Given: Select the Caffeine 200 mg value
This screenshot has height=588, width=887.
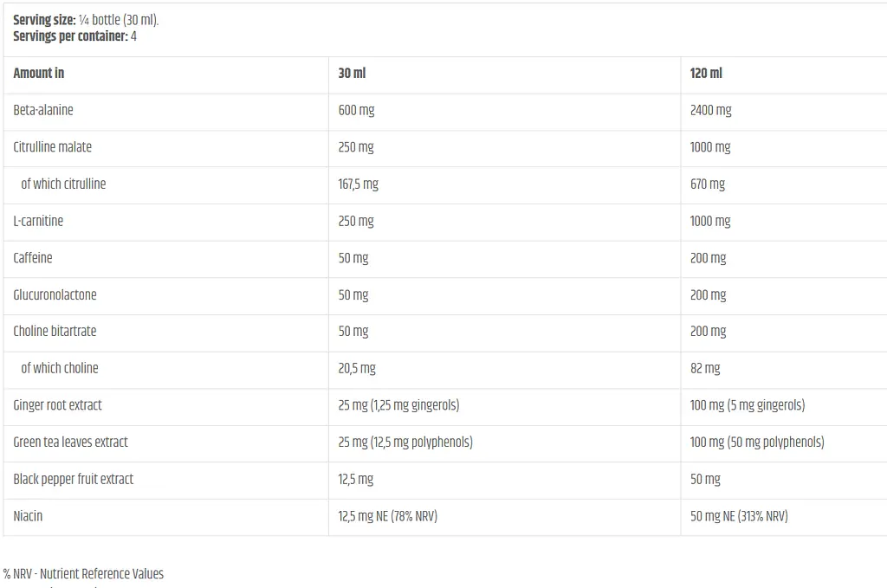Looking at the screenshot, I should coord(709,258).
